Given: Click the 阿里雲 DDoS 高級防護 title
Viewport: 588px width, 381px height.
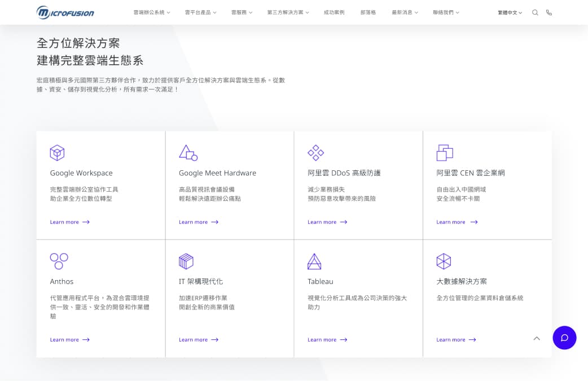Looking at the screenshot, I should coord(344,173).
